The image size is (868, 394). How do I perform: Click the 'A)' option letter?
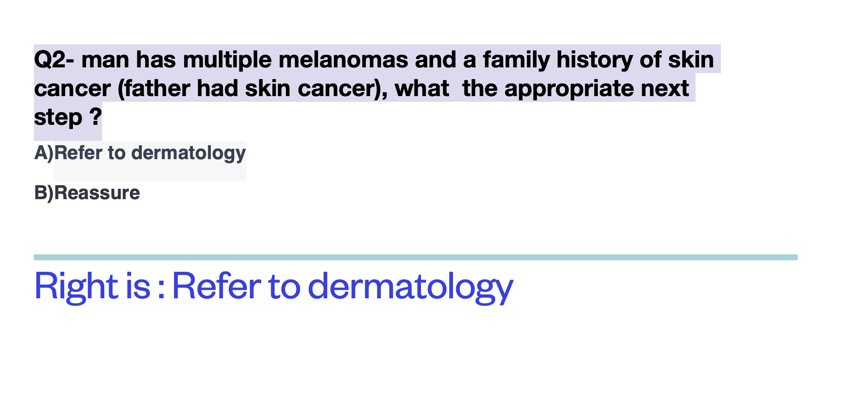(x=44, y=153)
